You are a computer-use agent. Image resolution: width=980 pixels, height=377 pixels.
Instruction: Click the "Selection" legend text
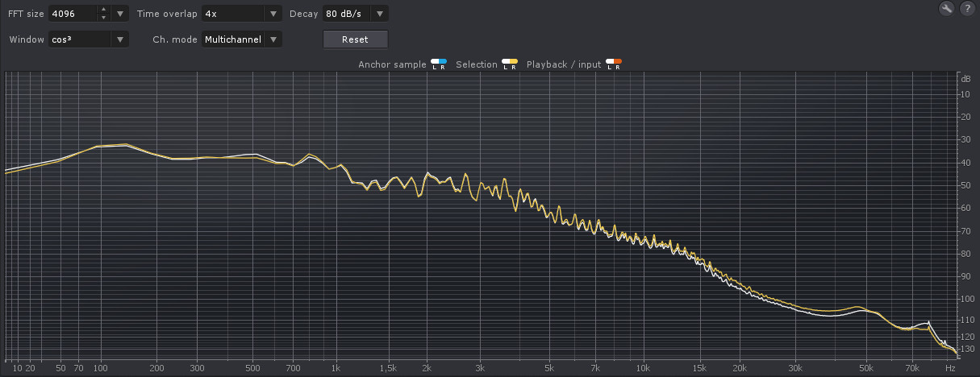click(477, 64)
